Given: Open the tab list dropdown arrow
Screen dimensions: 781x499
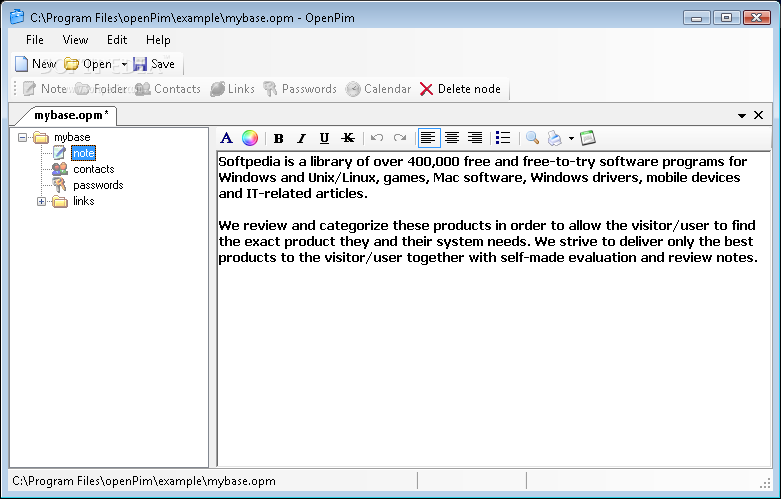Looking at the screenshot, I should point(742,115).
